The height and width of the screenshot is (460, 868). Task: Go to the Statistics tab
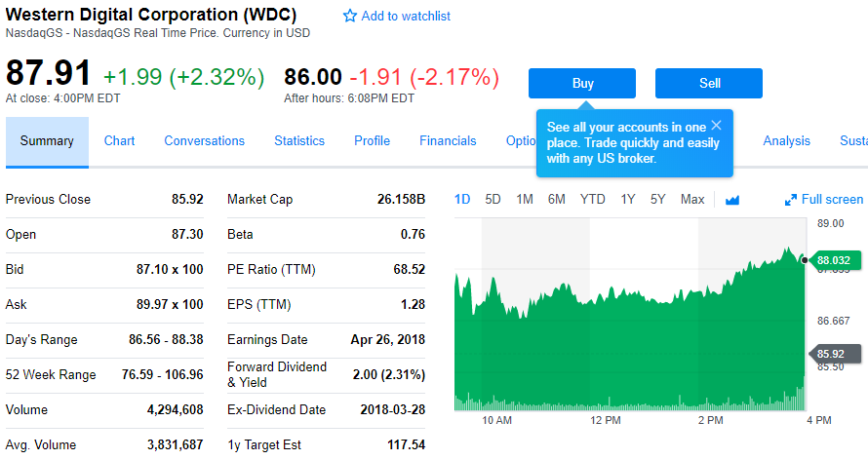(x=299, y=141)
